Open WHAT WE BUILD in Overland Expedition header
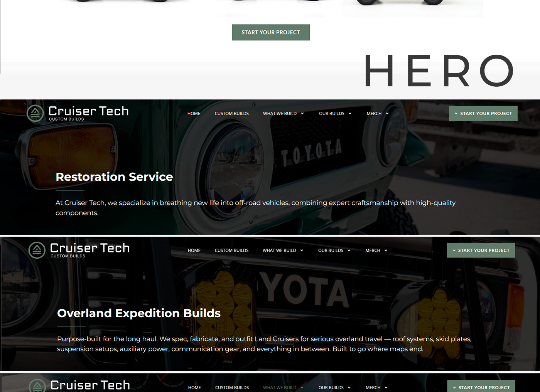The height and width of the screenshot is (392, 540). (x=279, y=250)
